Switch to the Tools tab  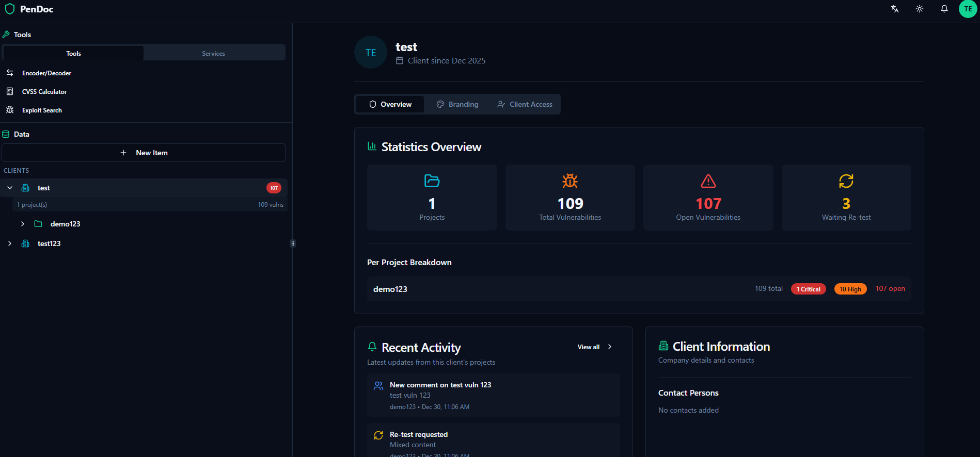pos(73,53)
